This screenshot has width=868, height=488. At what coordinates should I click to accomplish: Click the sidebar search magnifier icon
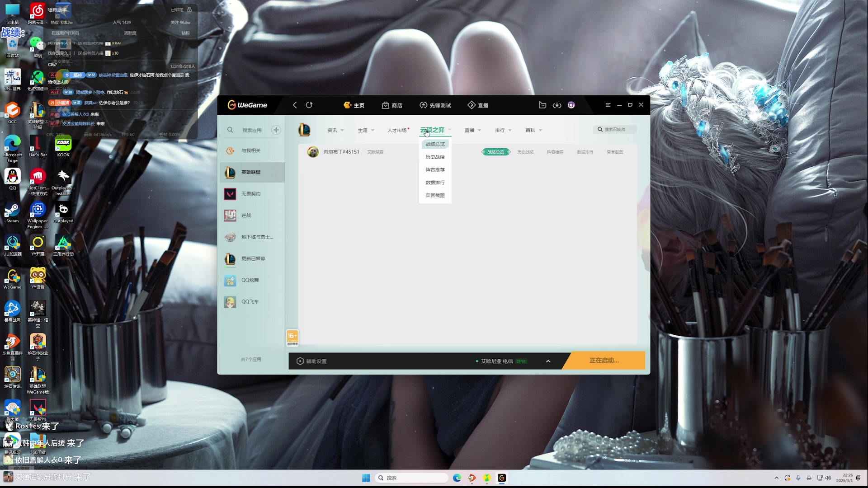click(x=230, y=130)
